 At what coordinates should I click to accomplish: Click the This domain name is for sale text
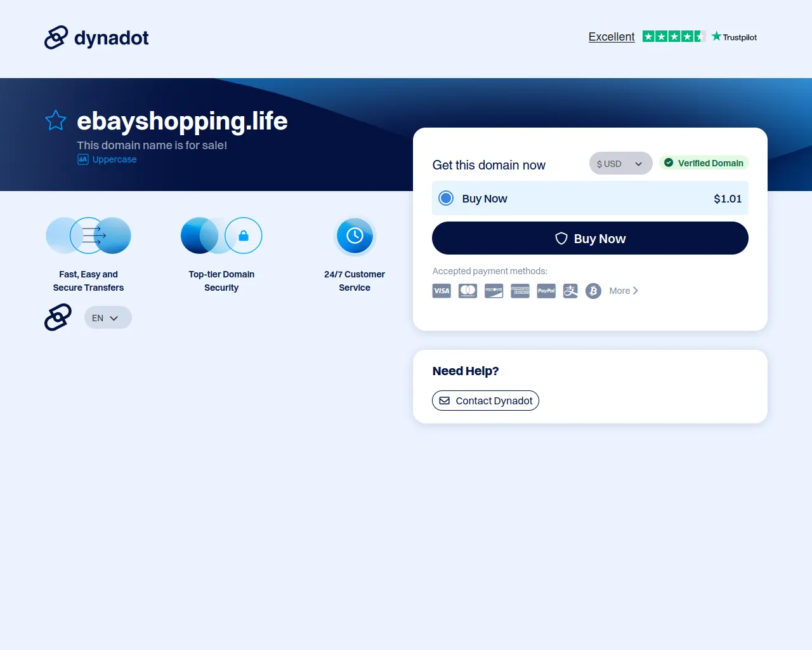click(x=152, y=145)
